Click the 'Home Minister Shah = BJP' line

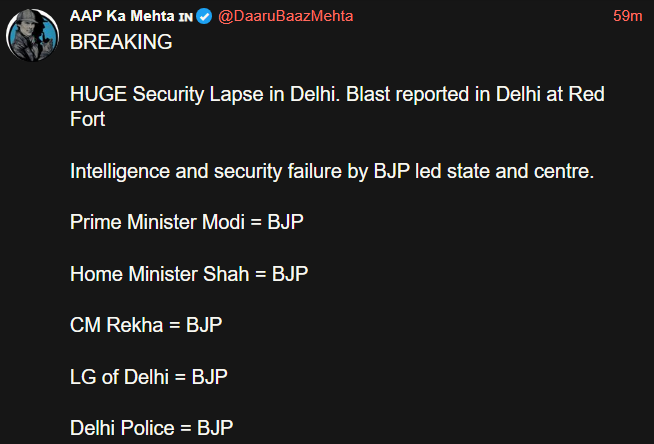pyautogui.click(x=189, y=274)
